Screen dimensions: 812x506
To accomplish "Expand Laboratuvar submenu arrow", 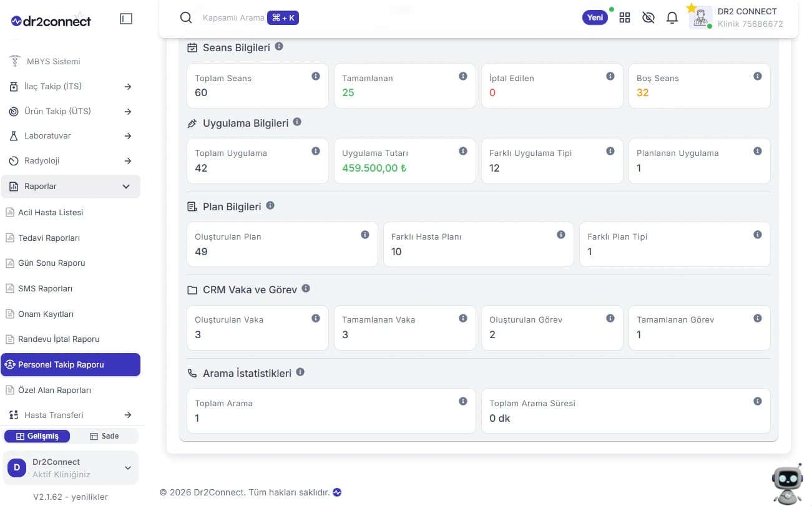I will tap(127, 136).
